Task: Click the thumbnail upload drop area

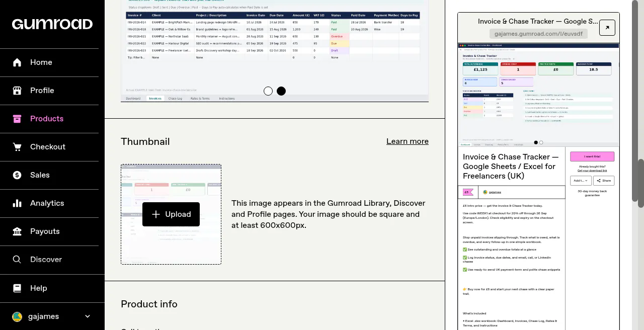Action: click(171, 214)
